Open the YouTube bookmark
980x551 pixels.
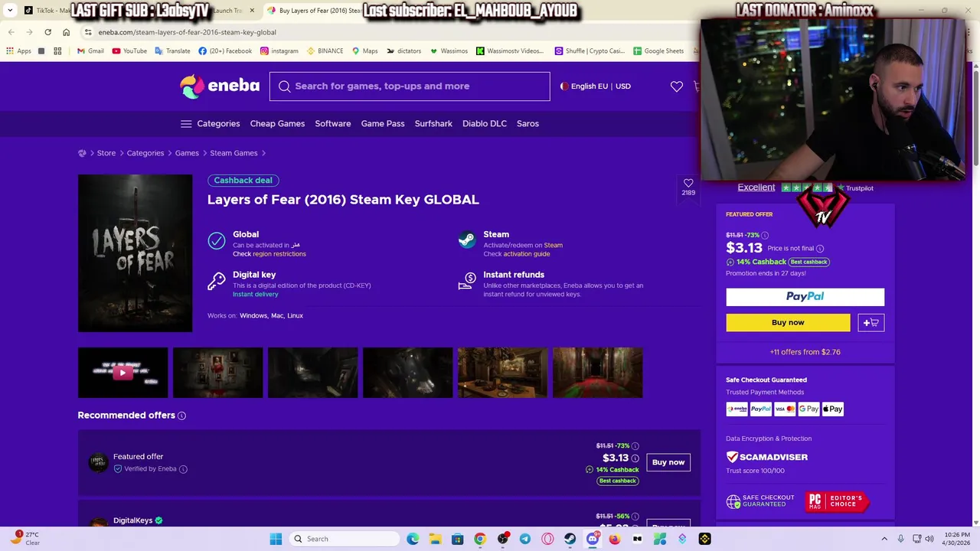(129, 51)
